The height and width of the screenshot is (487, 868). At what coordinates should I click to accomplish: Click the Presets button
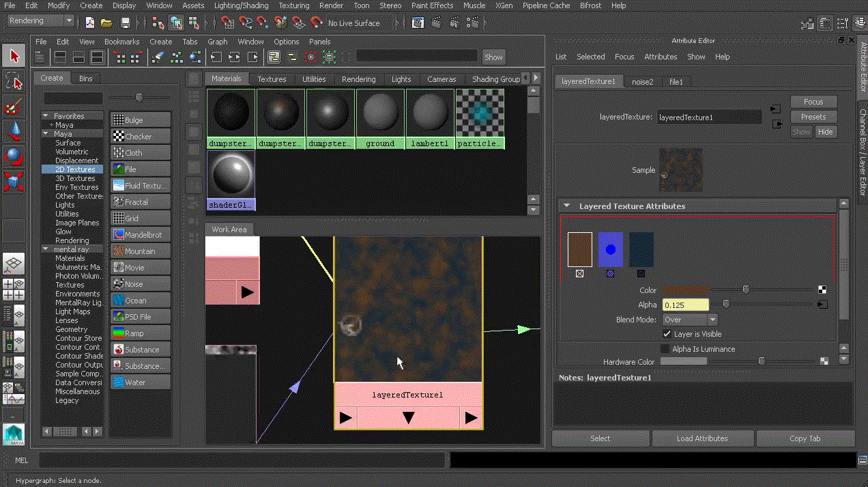(813, 117)
